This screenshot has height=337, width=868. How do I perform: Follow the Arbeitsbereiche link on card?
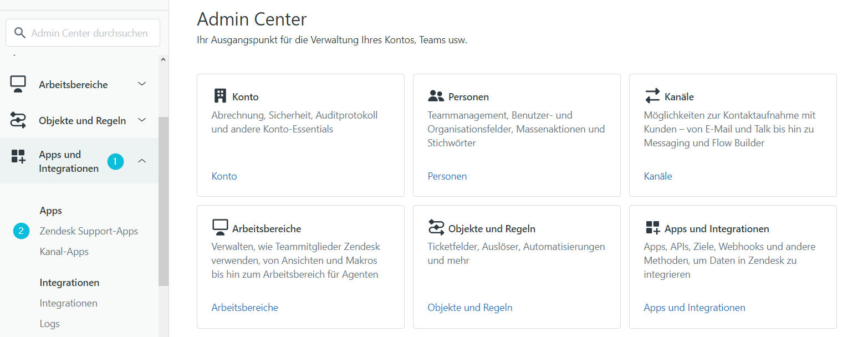(244, 308)
